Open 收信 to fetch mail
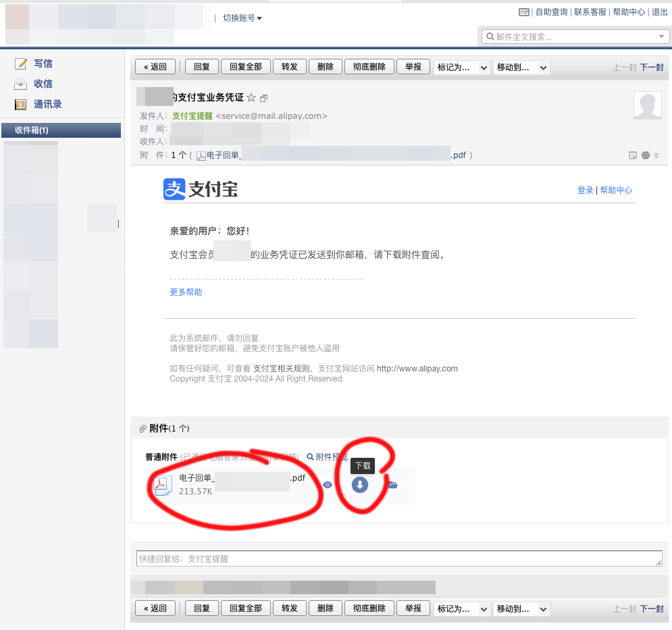 (43, 84)
